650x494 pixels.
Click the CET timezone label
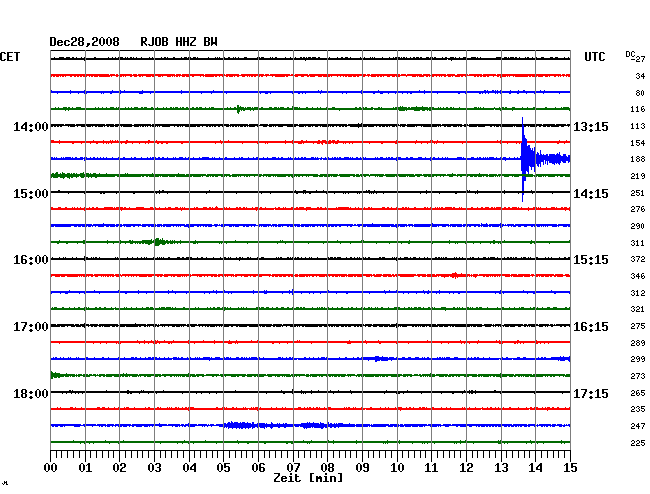10,57
